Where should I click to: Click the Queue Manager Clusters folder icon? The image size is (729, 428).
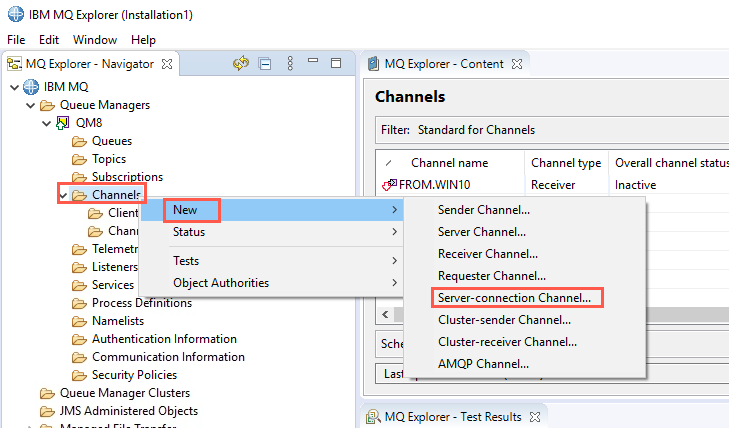[47, 393]
